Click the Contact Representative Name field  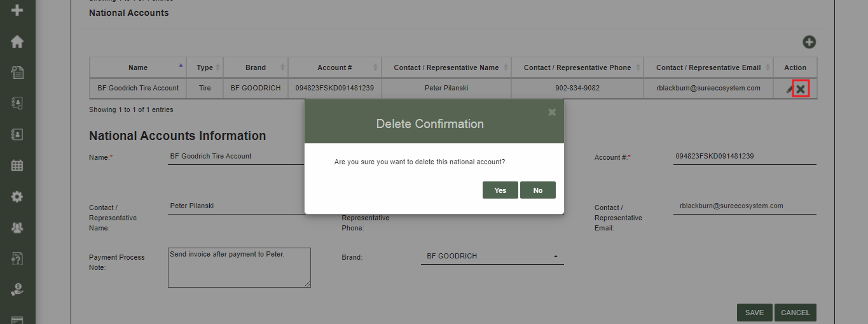pyautogui.click(x=236, y=206)
